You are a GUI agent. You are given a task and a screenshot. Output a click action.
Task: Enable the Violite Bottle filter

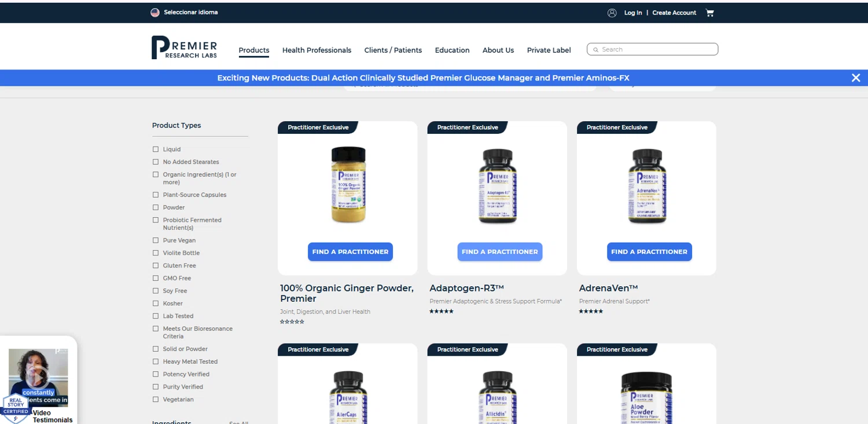pos(155,253)
